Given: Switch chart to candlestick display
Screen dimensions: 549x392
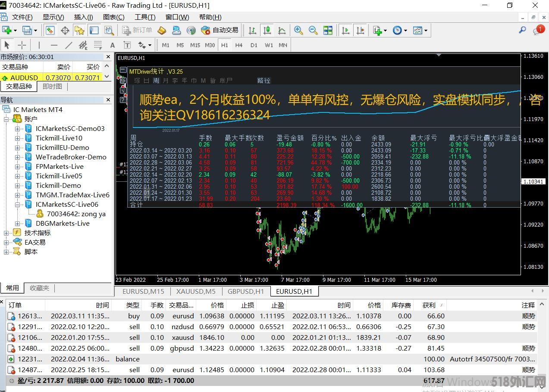Looking at the screenshot, I should point(267,30).
